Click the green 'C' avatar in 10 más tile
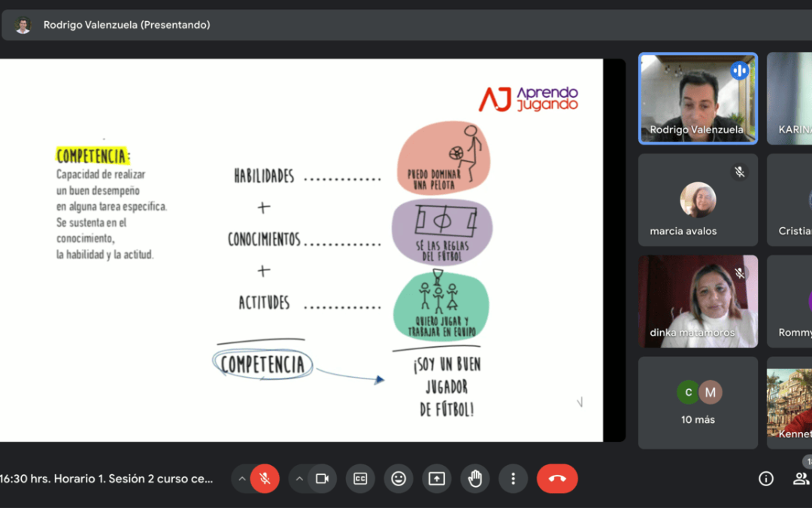Screen dimensions: 812x508 point(688,392)
